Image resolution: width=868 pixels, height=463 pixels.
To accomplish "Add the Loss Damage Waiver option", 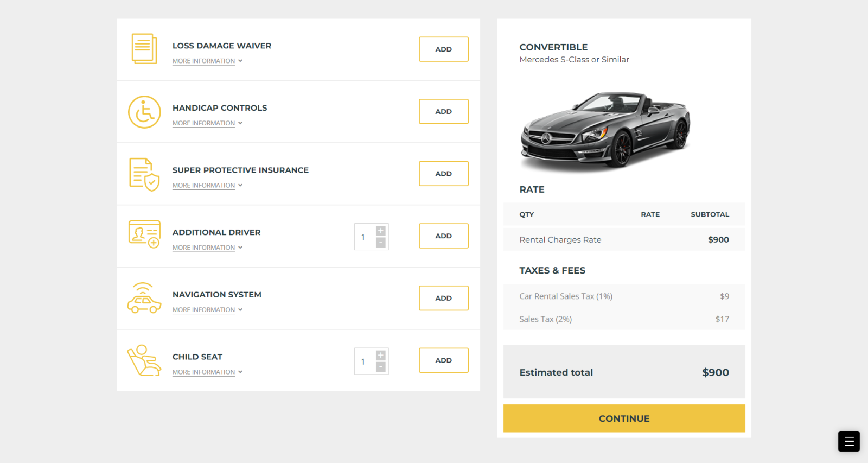I will [444, 49].
